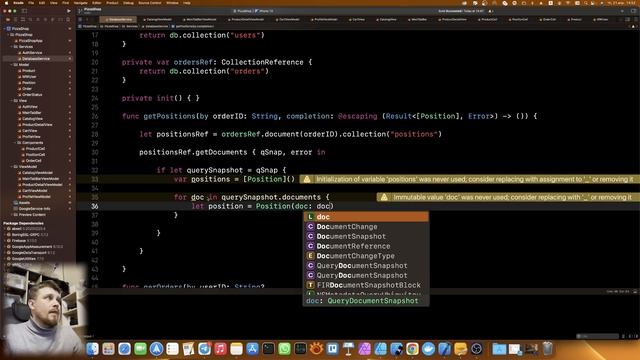The height and width of the screenshot is (360, 640).
Task: Open CartViewModel file in navigator
Action: pos(34,191)
